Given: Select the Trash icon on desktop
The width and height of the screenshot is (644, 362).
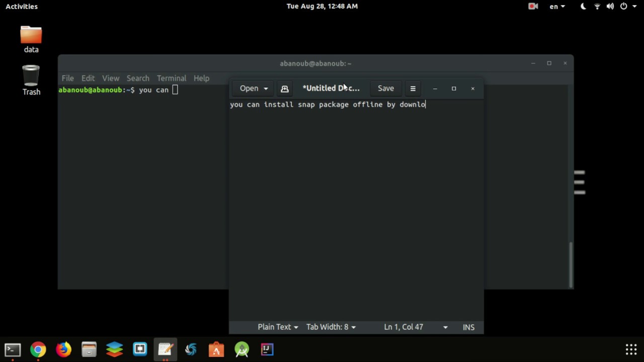Looking at the screenshot, I should 31,80.
